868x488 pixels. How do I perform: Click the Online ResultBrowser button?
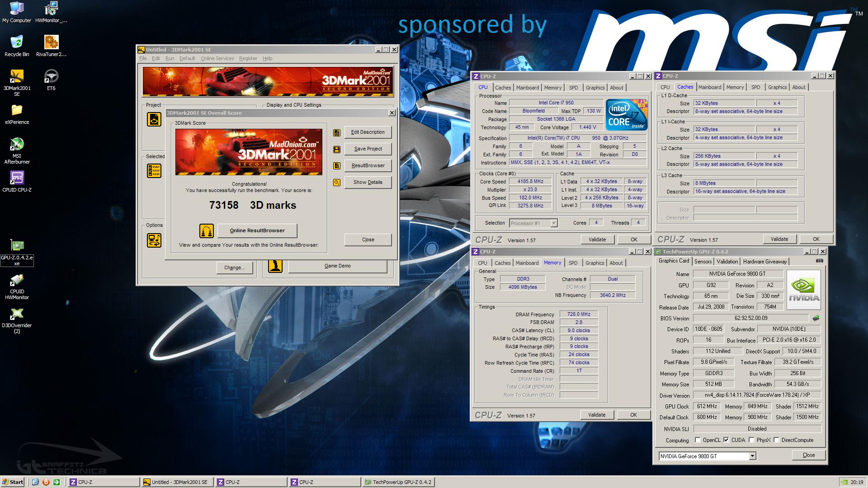click(x=257, y=231)
